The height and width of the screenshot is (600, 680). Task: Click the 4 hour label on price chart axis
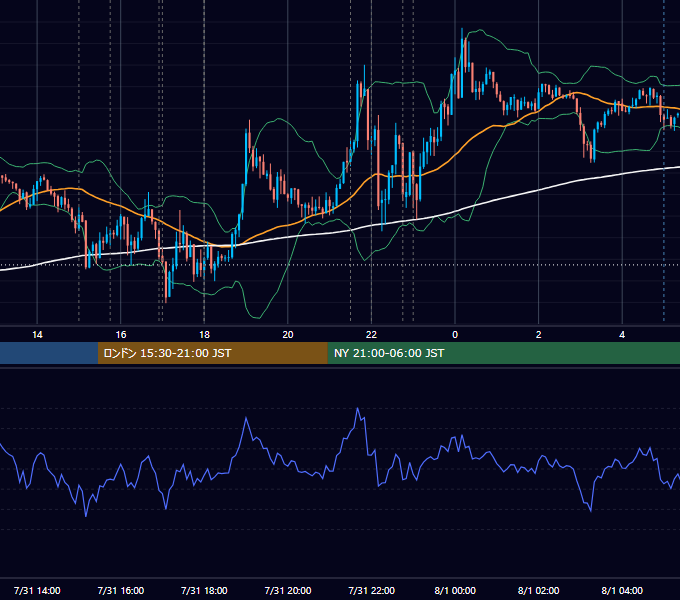click(622, 335)
